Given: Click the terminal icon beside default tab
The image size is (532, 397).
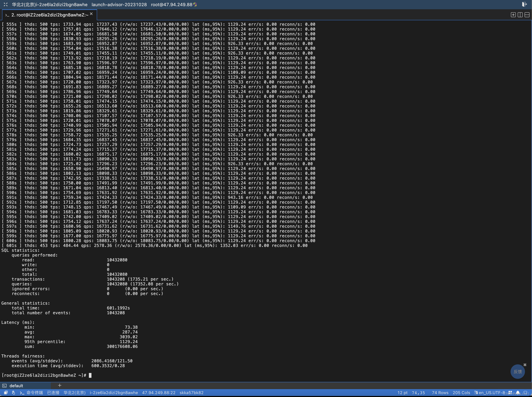Looking at the screenshot, I should (x=4, y=385).
